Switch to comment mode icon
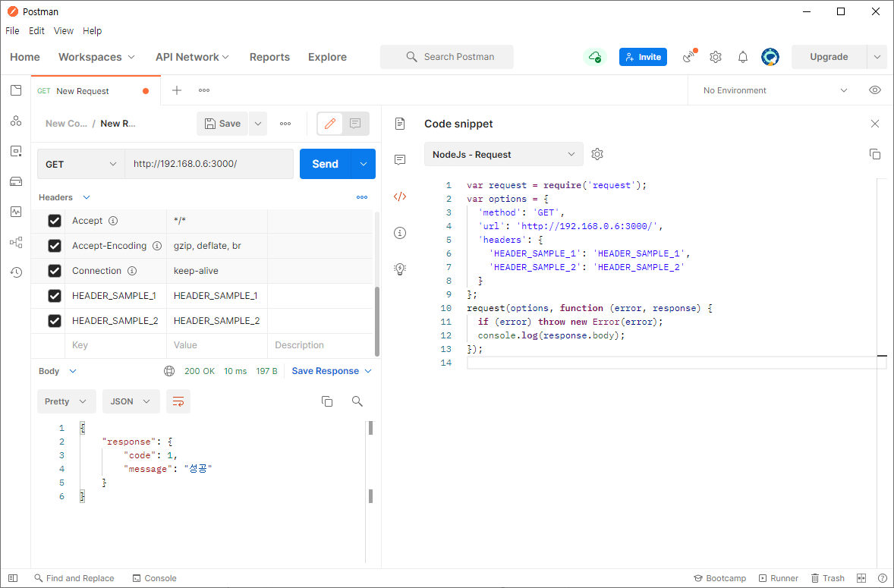 pyautogui.click(x=355, y=124)
